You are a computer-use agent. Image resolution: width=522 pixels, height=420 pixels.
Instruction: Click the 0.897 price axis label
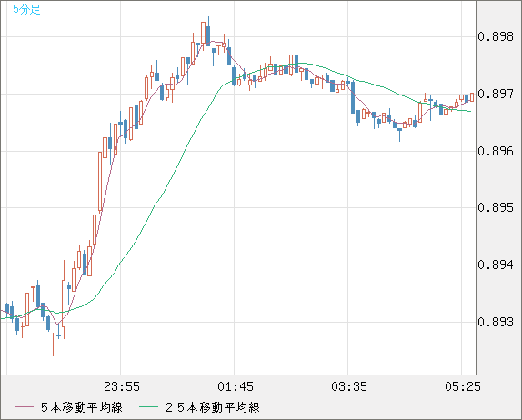pos(496,94)
